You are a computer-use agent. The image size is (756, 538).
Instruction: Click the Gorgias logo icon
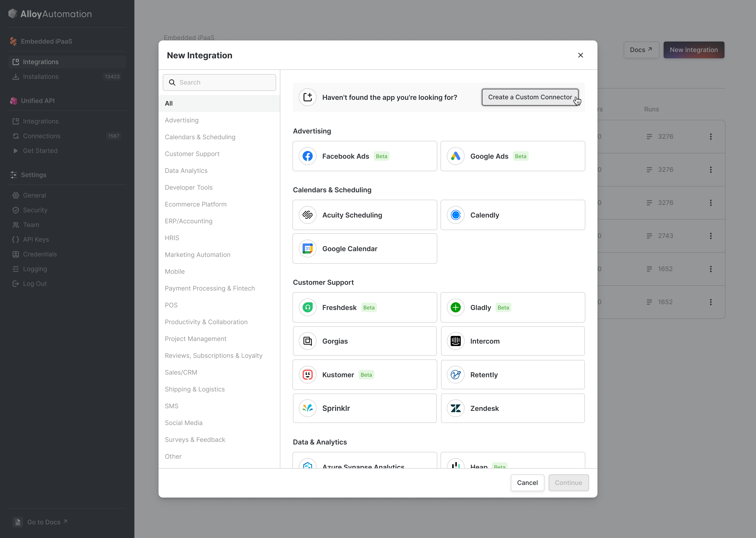[x=307, y=341]
